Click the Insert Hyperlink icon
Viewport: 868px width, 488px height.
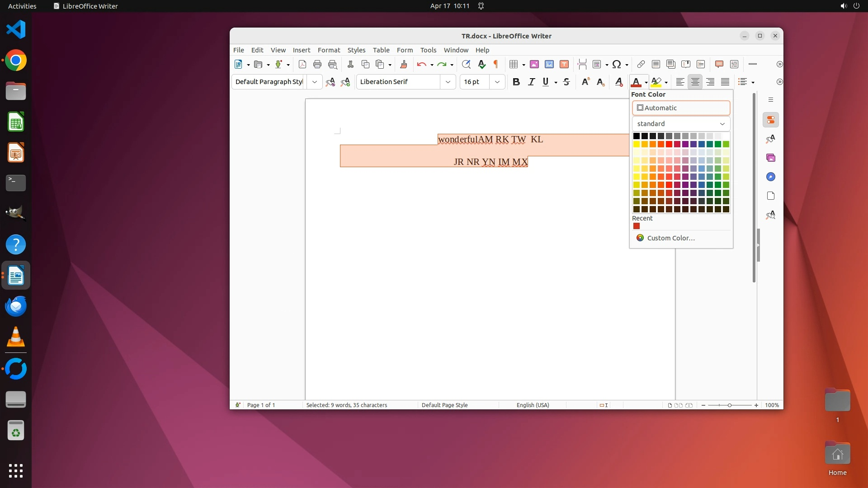[641, 65]
